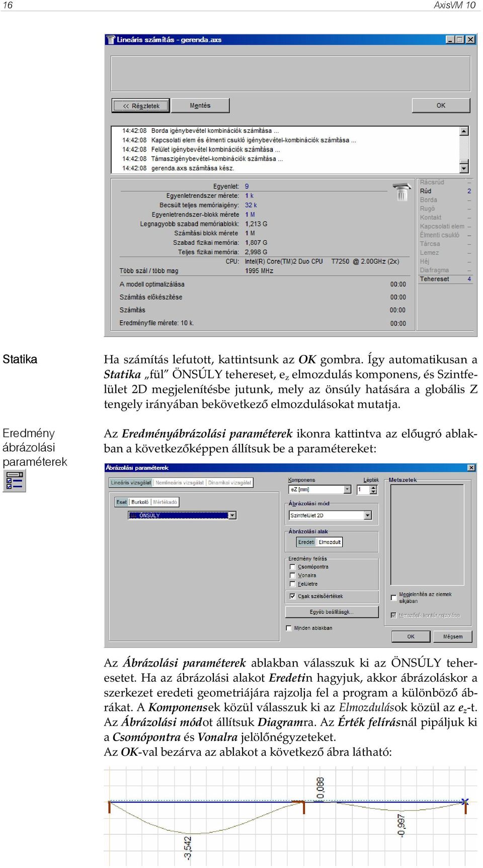Collapse details with the << Részletek button
Viewport: 483px width, 868px height.
click(x=141, y=106)
